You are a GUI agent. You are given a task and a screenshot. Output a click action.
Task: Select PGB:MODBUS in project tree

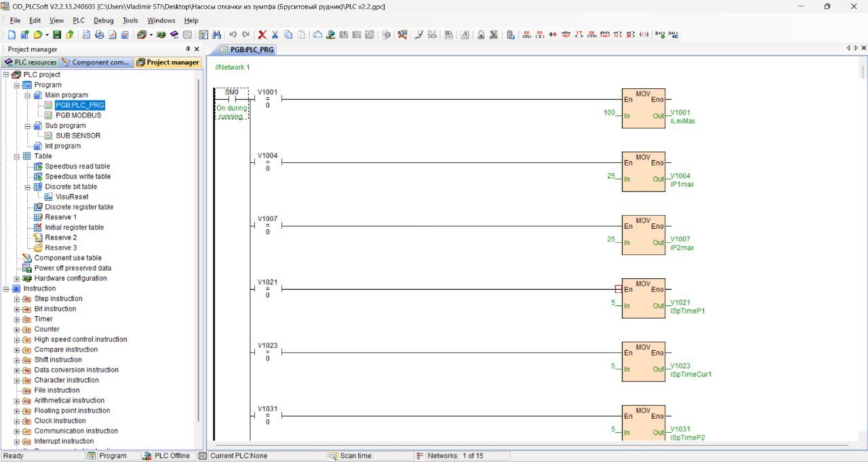78,115
